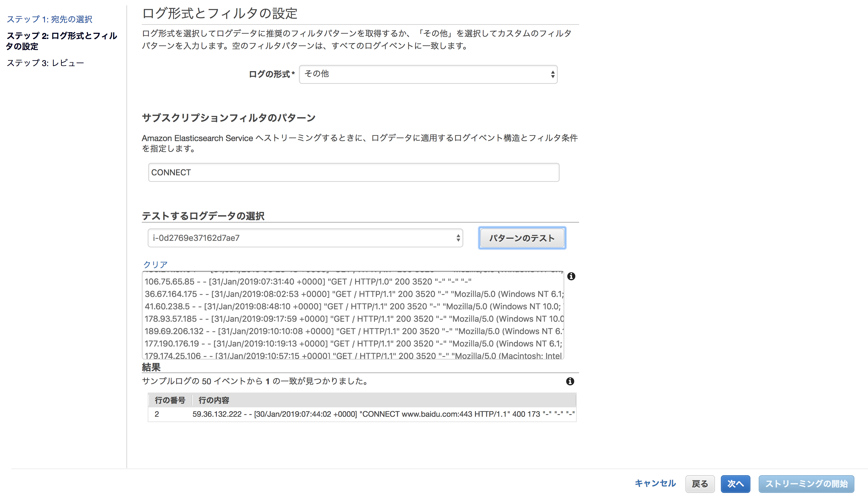Click the クリア link above the log sample
The image size is (868, 500).
pyautogui.click(x=155, y=264)
